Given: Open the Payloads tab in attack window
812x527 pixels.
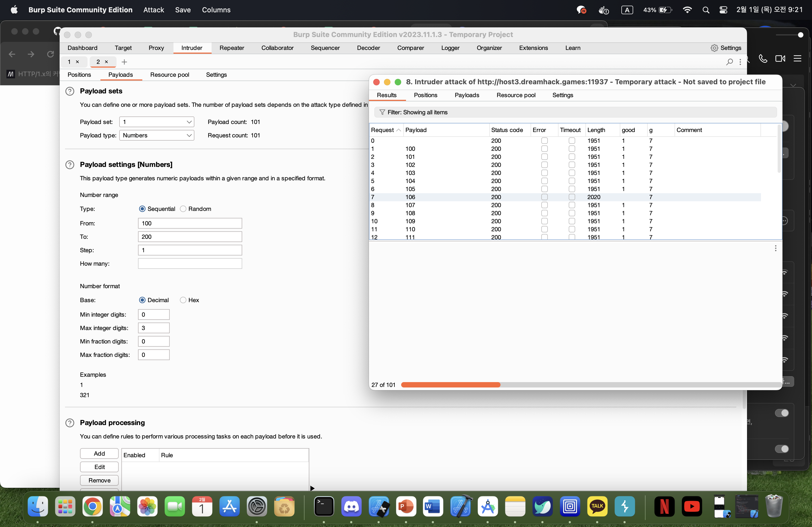Looking at the screenshot, I should (467, 96).
